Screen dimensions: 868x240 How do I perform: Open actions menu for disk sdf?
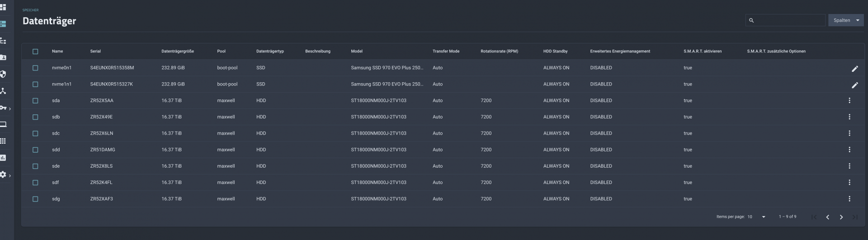(849, 182)
